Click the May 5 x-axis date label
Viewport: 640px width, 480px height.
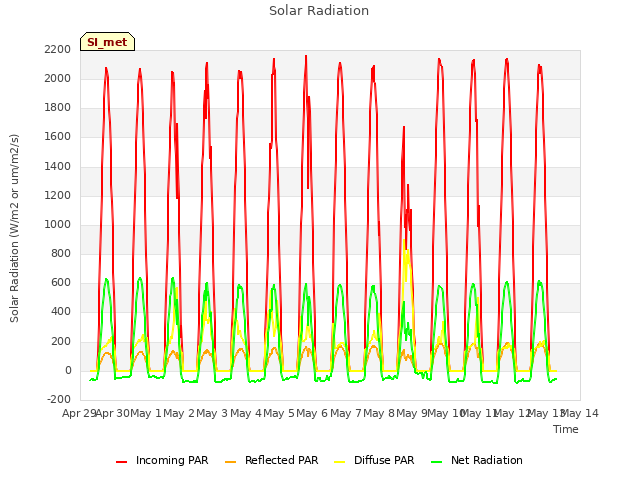pos(279,413)
